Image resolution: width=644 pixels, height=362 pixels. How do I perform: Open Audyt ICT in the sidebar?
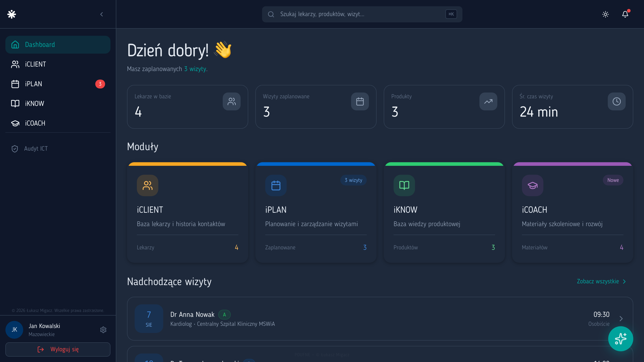tap(58, 149)
